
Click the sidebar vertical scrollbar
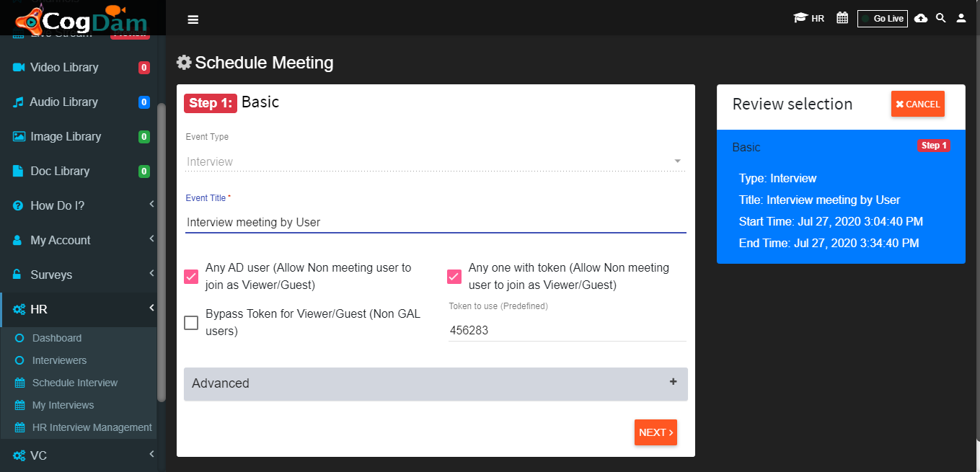(x=162, y=252)
